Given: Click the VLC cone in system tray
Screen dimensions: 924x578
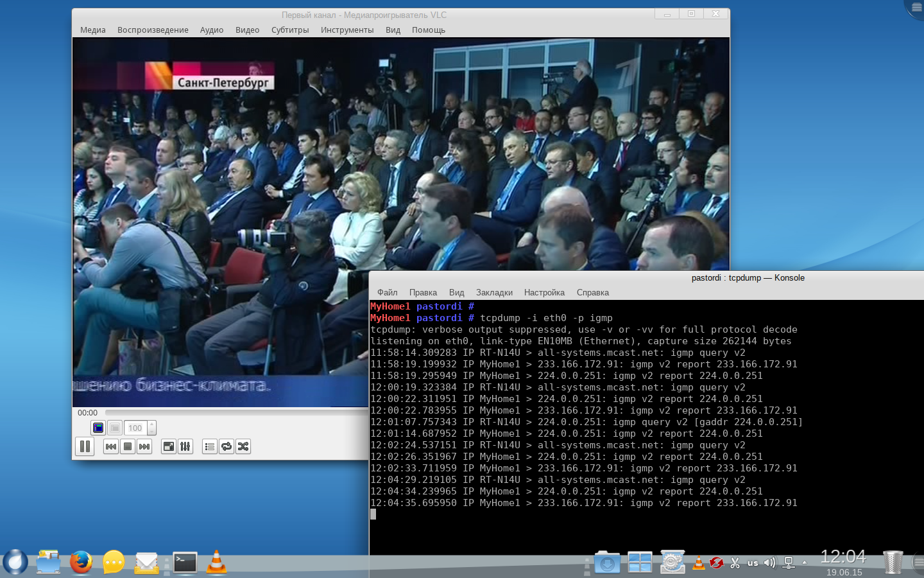Looking at the screenshot, I should tap(698, 563).
